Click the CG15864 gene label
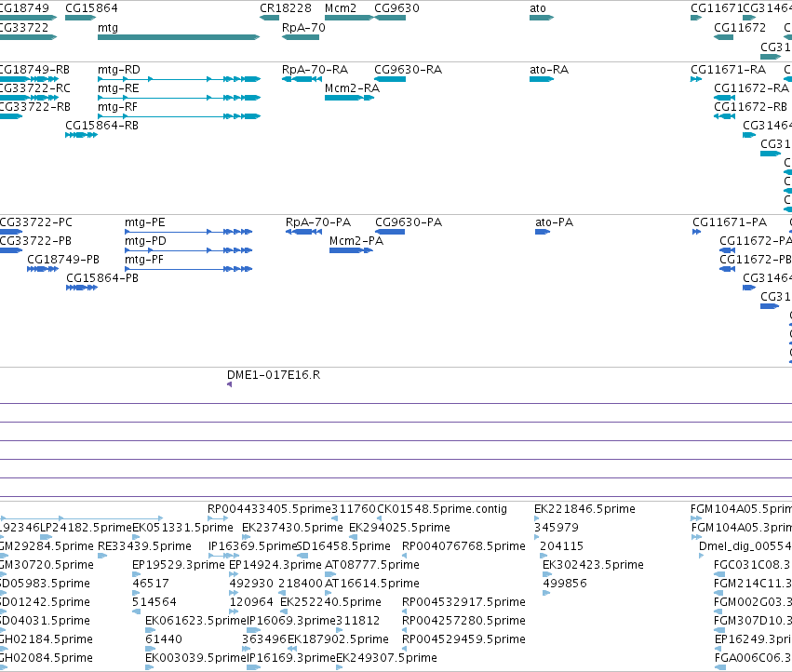 [91, 8]
